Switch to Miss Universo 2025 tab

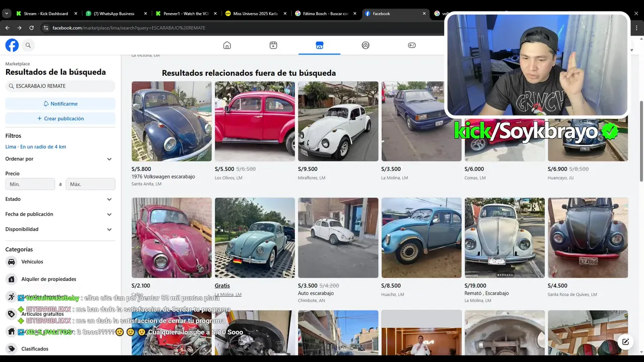(x=256, y=14)
